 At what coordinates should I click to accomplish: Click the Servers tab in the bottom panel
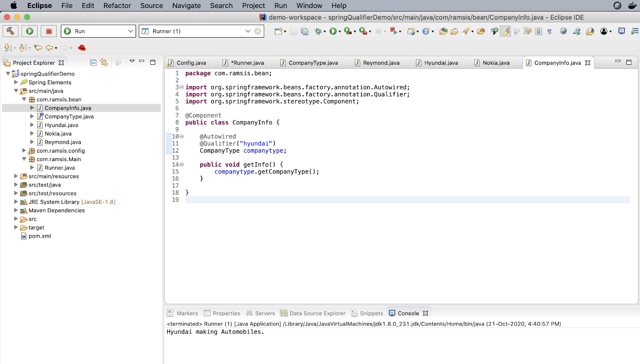pyautogui.click(x=264, y=313)
